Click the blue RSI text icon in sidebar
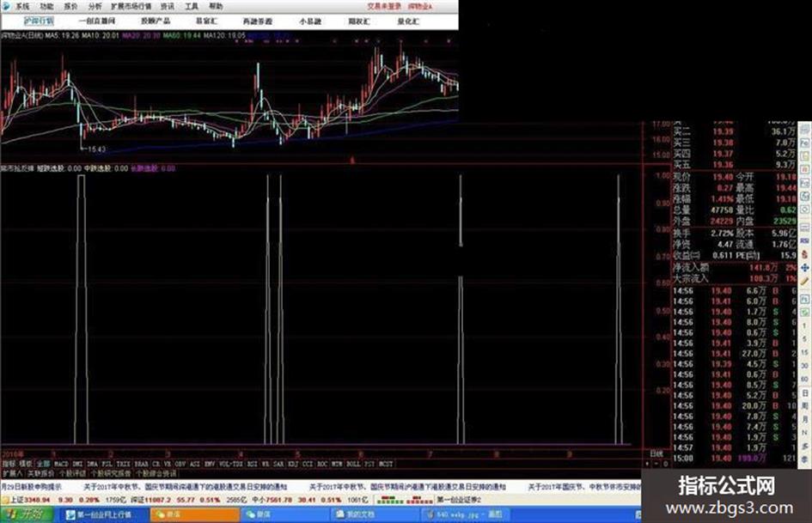The width and height of the screenshot is (812, 523). point(804,240)
